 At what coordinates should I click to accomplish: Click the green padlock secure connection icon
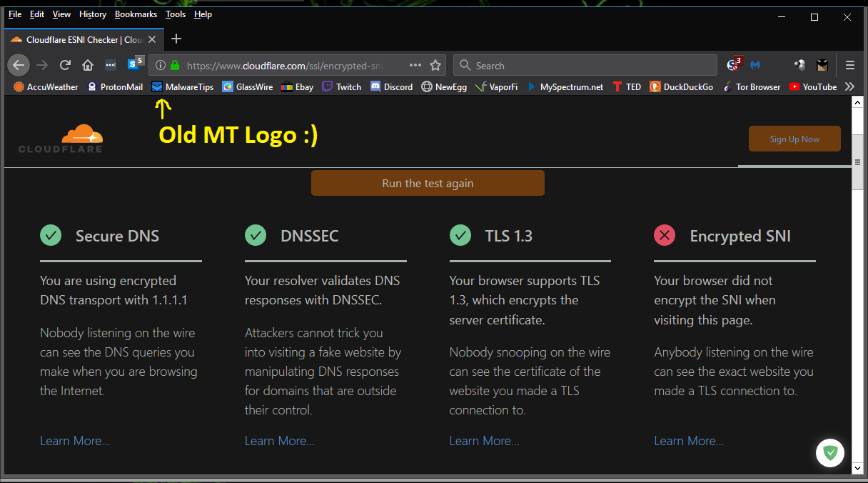click(x=175, y=65)
